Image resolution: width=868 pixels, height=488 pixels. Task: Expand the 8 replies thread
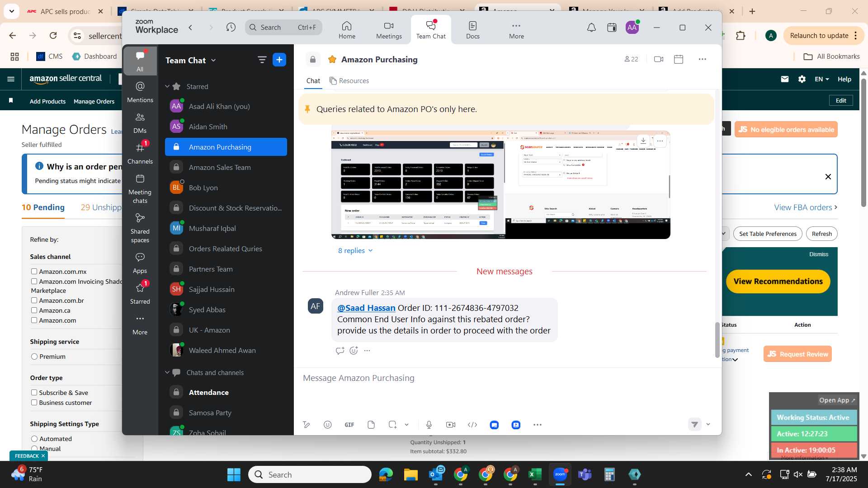355,250
